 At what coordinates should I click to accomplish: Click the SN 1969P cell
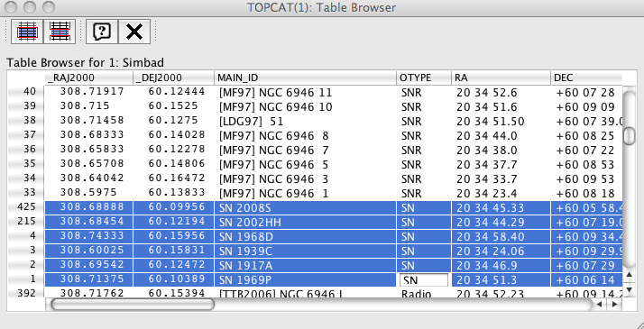point(305,279)
